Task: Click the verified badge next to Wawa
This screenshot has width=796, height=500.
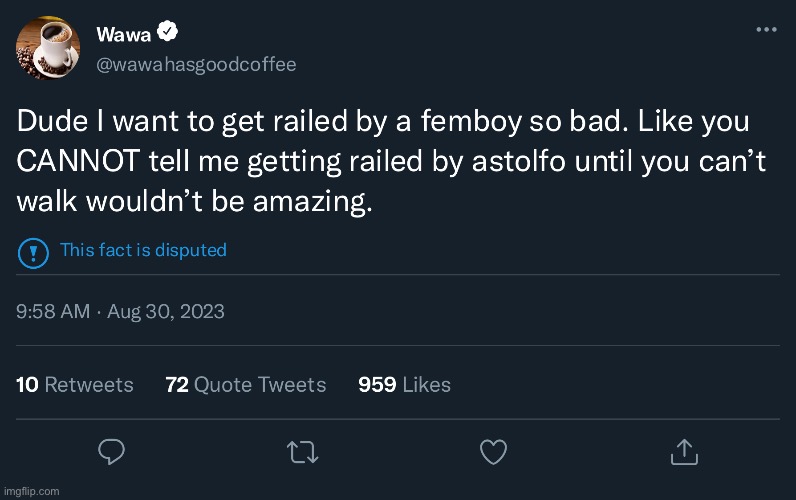Action: pyautogui.click(x=169, y=34)
